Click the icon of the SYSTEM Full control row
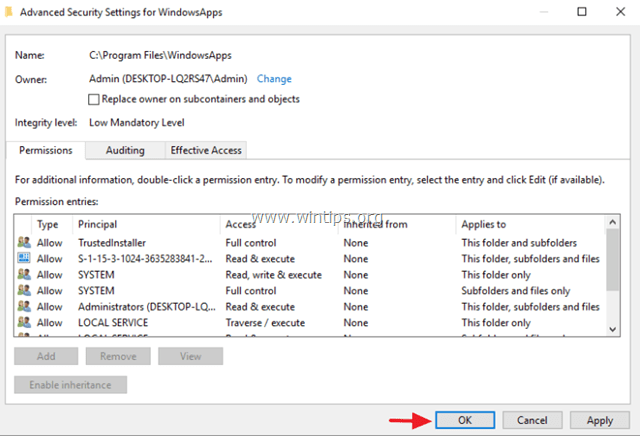 (x=24, y=290)
